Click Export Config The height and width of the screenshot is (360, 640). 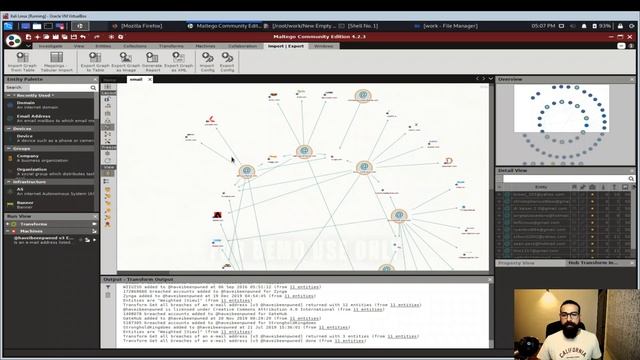[227, 62]
